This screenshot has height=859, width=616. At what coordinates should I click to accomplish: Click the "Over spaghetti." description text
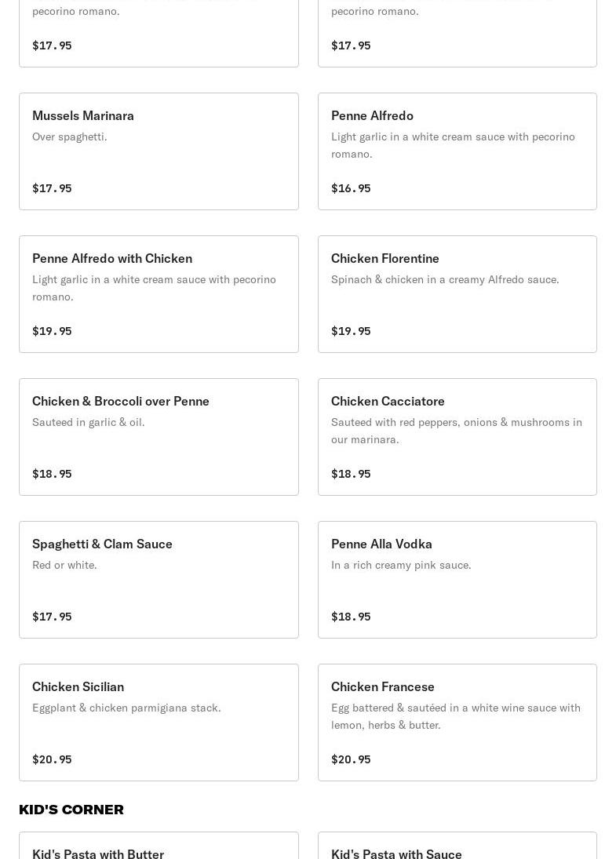(x=70, y=136)
